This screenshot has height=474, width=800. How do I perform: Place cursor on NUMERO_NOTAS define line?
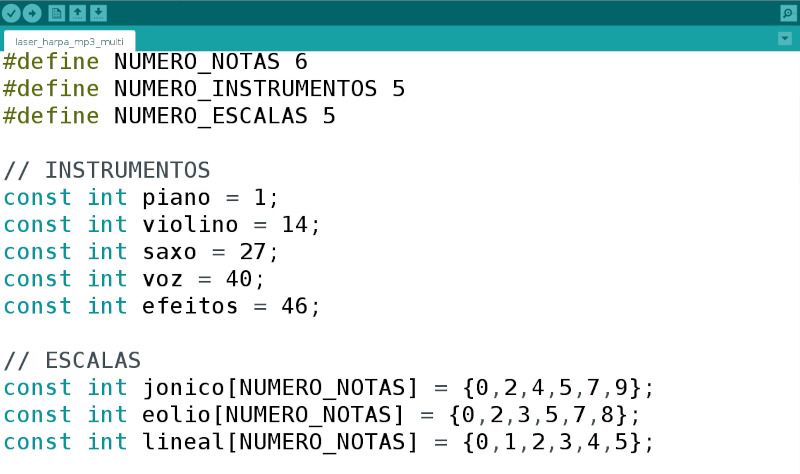click(x=155, y=62)
